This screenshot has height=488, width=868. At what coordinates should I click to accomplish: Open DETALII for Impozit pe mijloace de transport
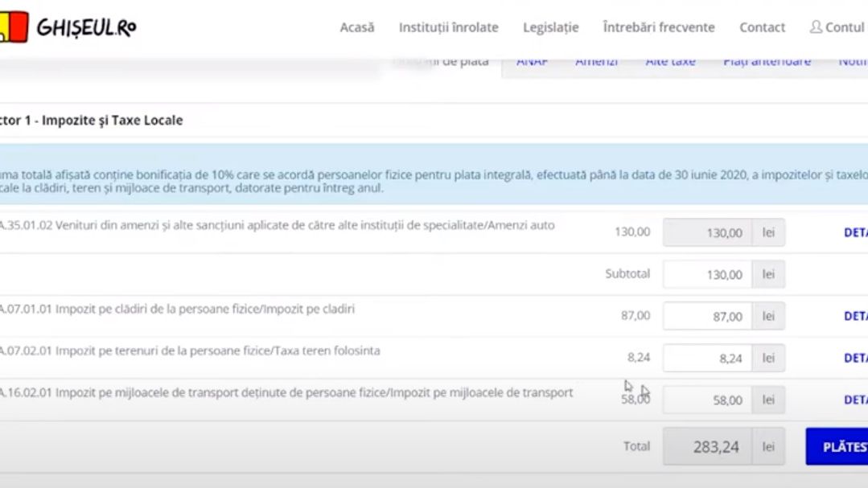[858, 399]
